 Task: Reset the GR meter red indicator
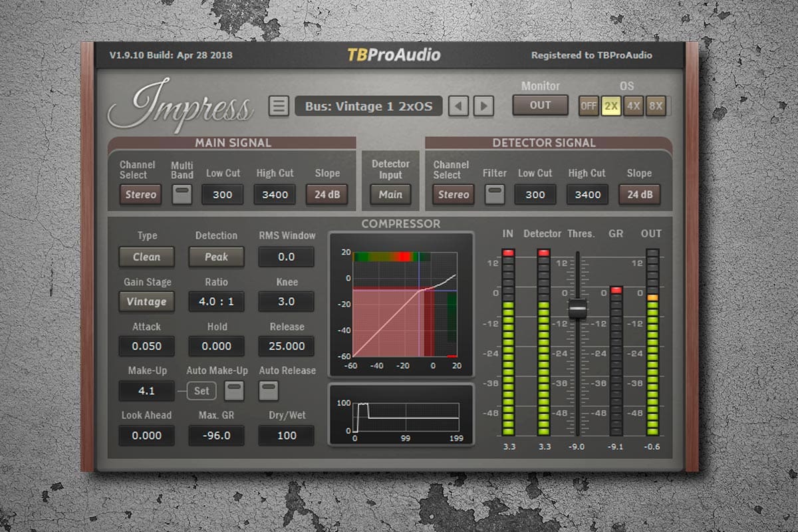coord(616,291)
